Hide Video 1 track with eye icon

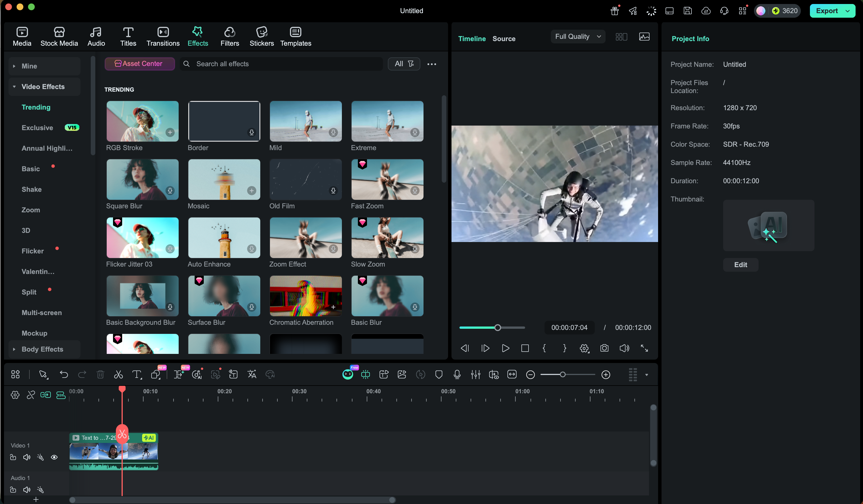pos(54,457)
